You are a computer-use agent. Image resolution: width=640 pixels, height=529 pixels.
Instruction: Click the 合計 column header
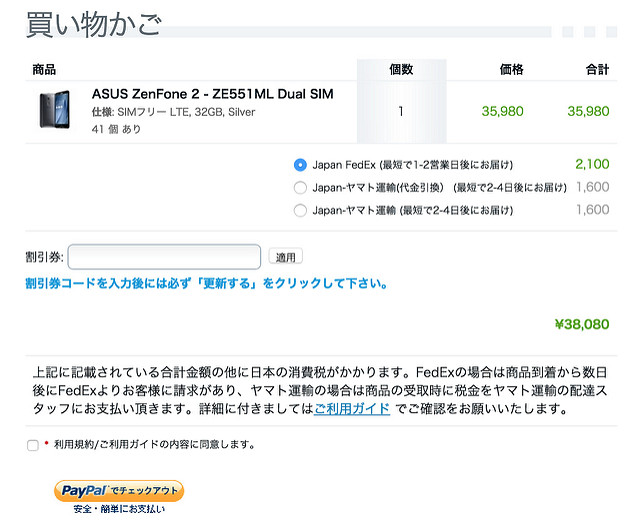coord(598,69)
